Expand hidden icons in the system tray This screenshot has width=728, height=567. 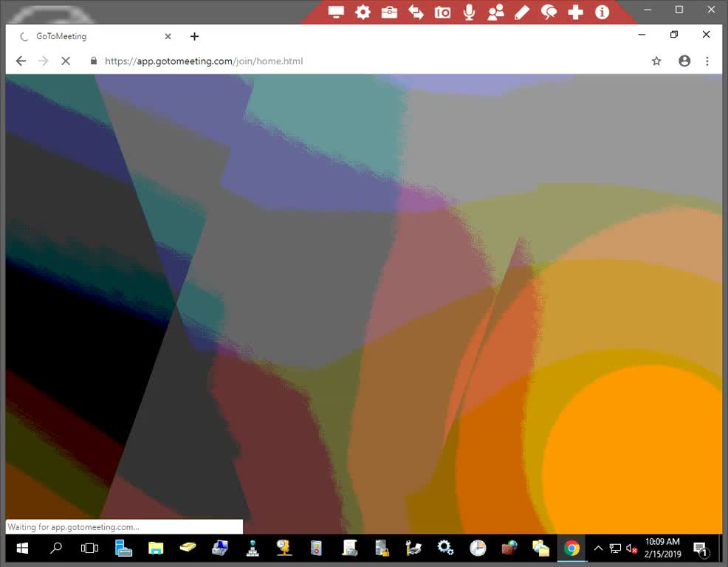pos(598,549)
